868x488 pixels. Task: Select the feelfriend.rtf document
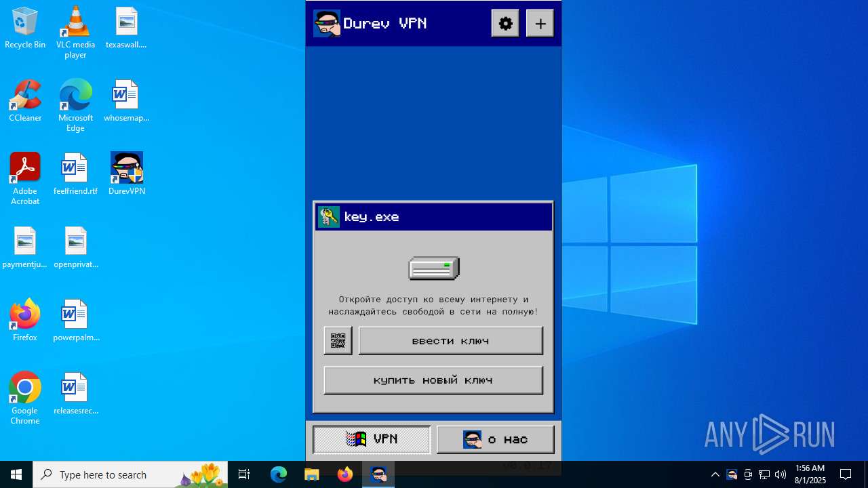[x=75, y=175]
